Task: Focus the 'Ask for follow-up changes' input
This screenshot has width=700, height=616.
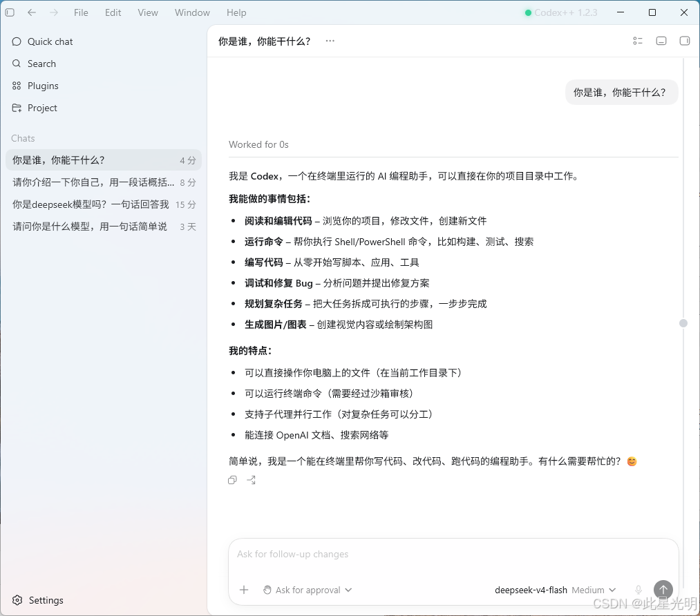Action: coord(453,555)
